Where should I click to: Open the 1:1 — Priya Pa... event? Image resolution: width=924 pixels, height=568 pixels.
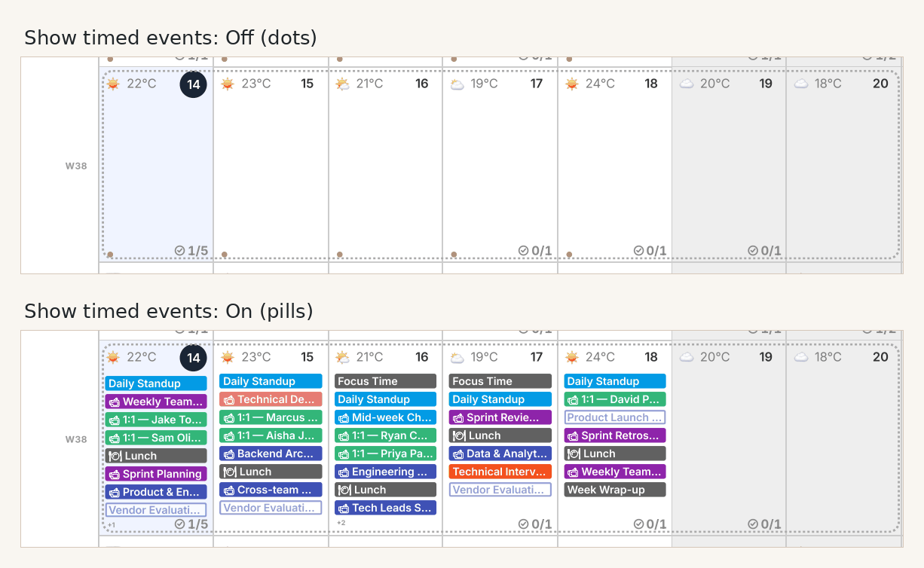point(386,453)
